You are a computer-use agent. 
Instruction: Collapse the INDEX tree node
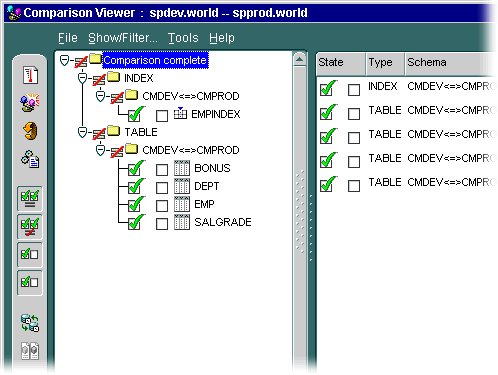click(82, 78)
